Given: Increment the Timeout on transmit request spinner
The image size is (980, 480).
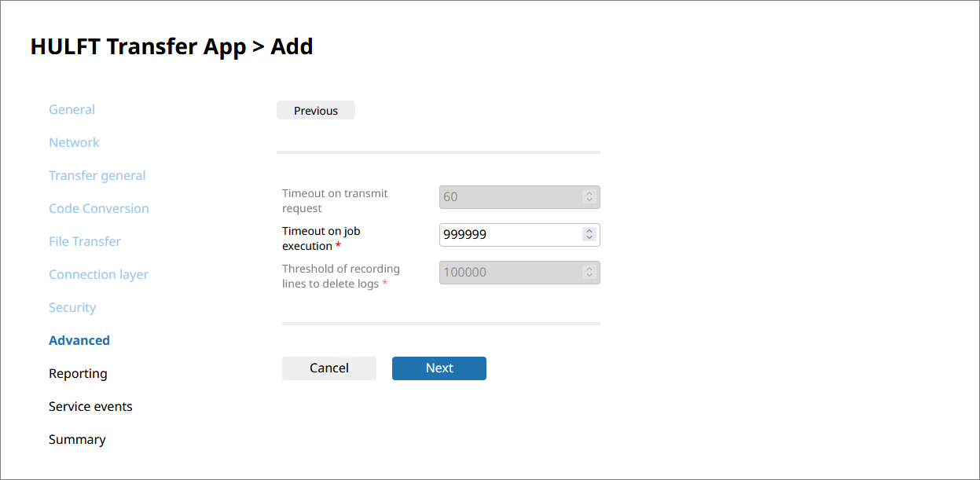Looking at the screenshot, I should [589, 193].
